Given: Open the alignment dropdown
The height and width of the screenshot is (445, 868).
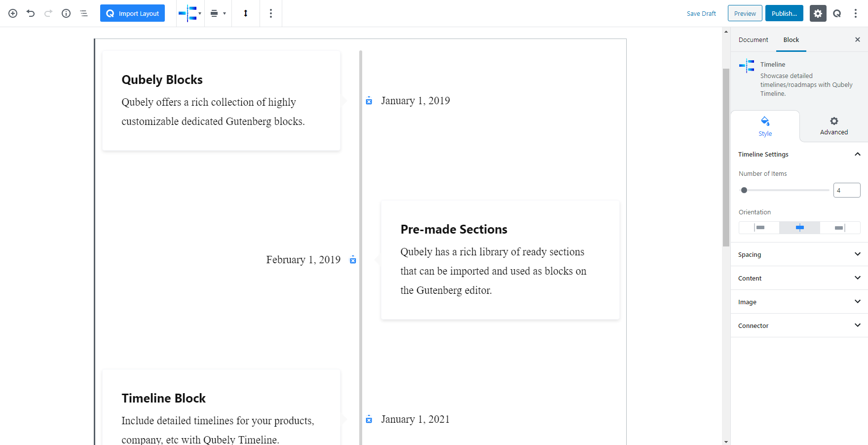Looking at the screenshot, I should point(218,13).
